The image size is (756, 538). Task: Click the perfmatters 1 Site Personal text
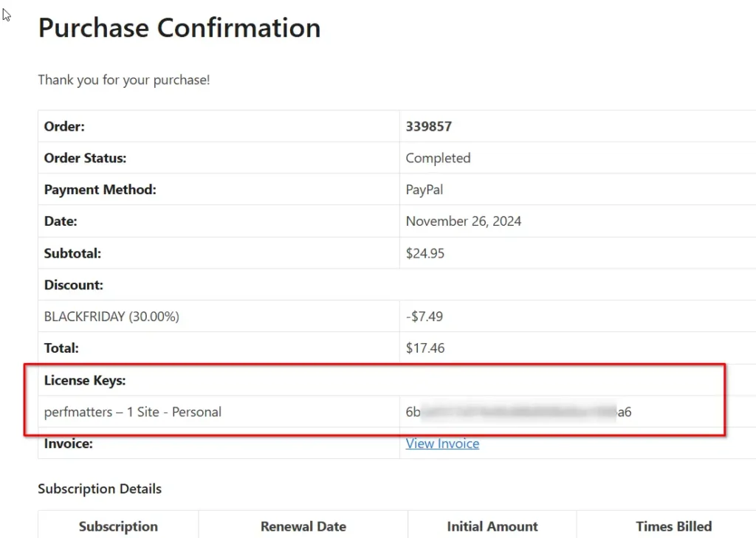click(133, 412)
